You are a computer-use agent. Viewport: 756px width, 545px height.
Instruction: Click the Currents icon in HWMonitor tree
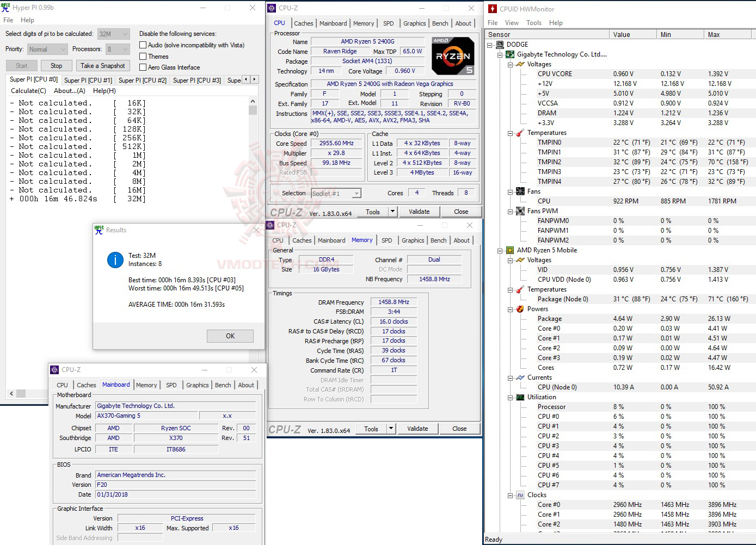pos(520,377)
